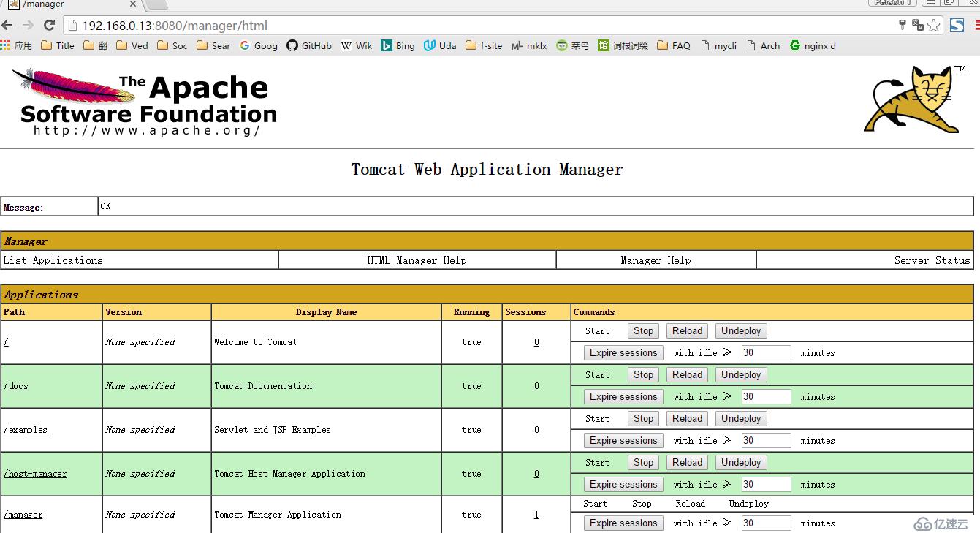
Task: Expire sessions for /docs application
Action: coord(623,397)
